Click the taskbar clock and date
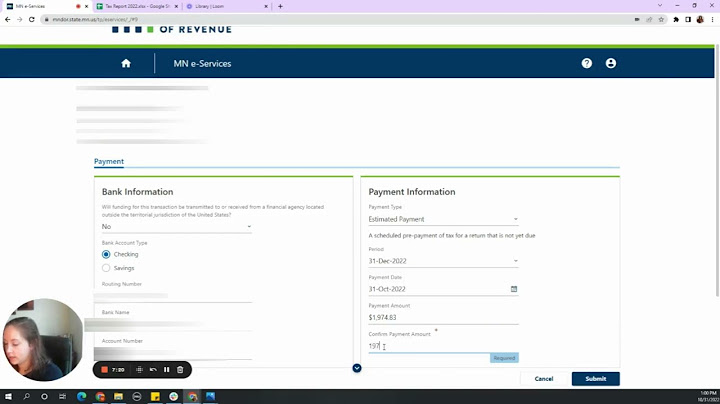 pyautogui.click(x=708, y=396)
